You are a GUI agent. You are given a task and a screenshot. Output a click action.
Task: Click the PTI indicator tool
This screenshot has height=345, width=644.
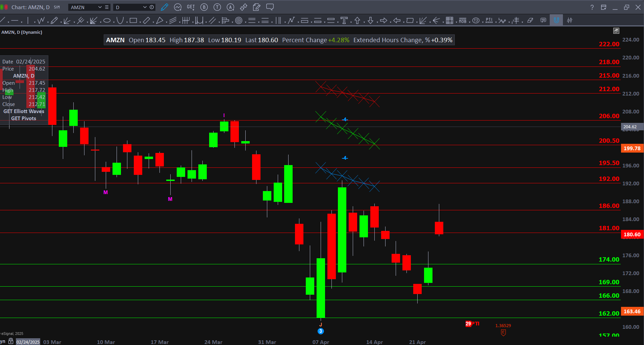tap(489, 21)
